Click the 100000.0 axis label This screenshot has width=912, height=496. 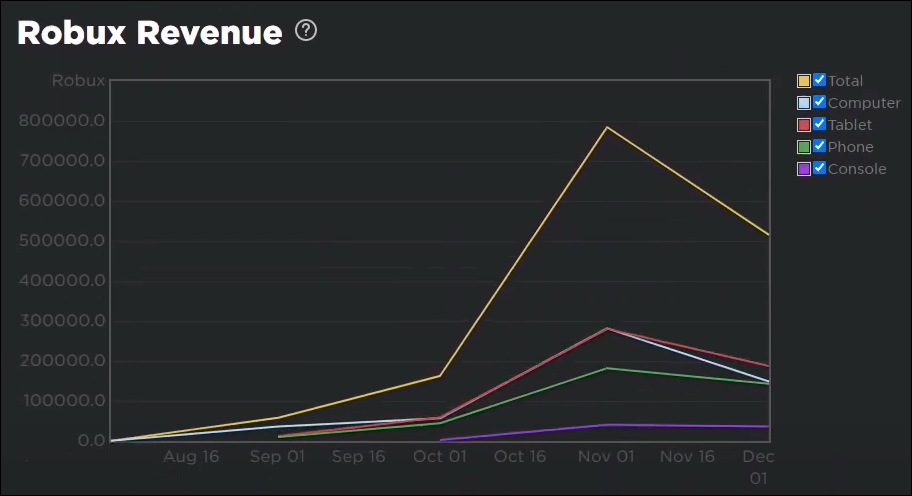tap(64, 401)
